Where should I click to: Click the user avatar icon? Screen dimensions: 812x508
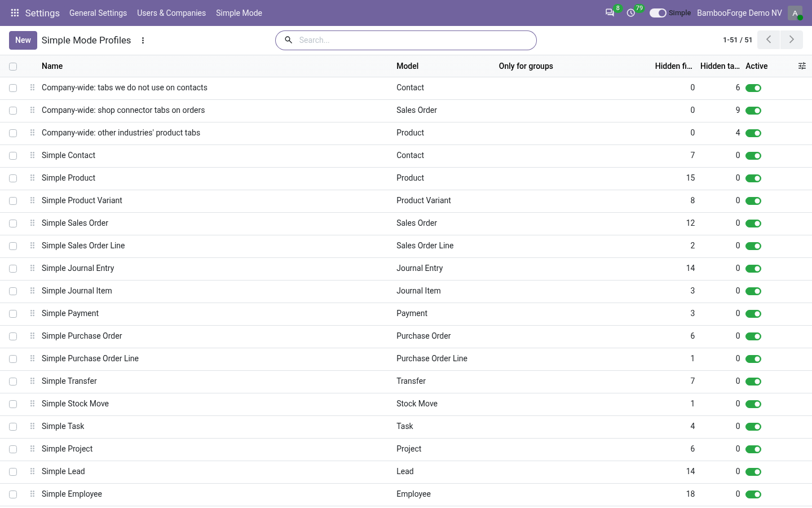click(795, 13)
